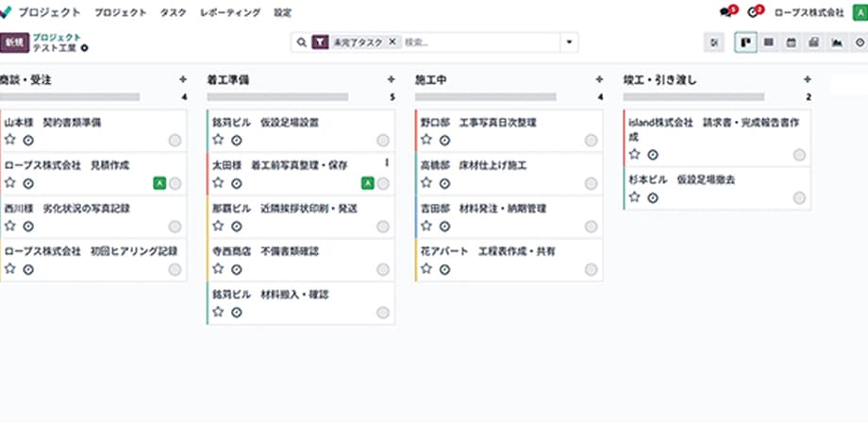This screenshot has height=423, width=868.
Task: Open activity clock on 那覇ビル 近隣挨拶状印刷・発送
Action: (237, 227)
